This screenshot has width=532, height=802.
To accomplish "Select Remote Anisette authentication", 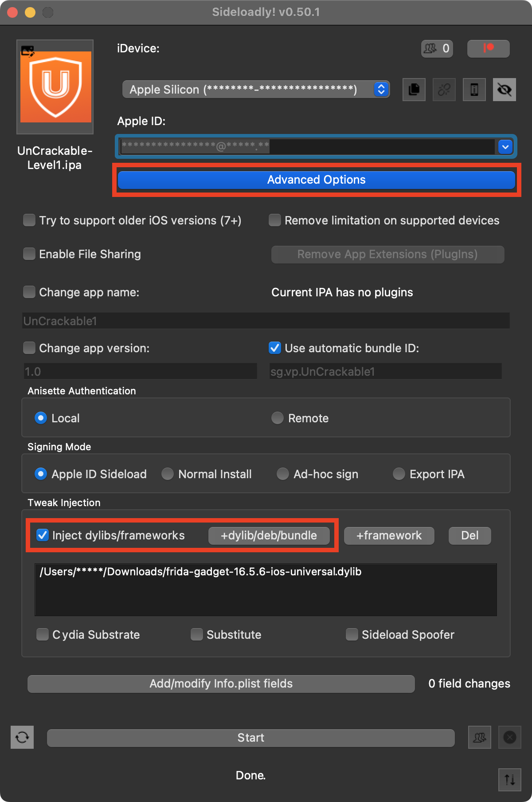I will 278,418.
